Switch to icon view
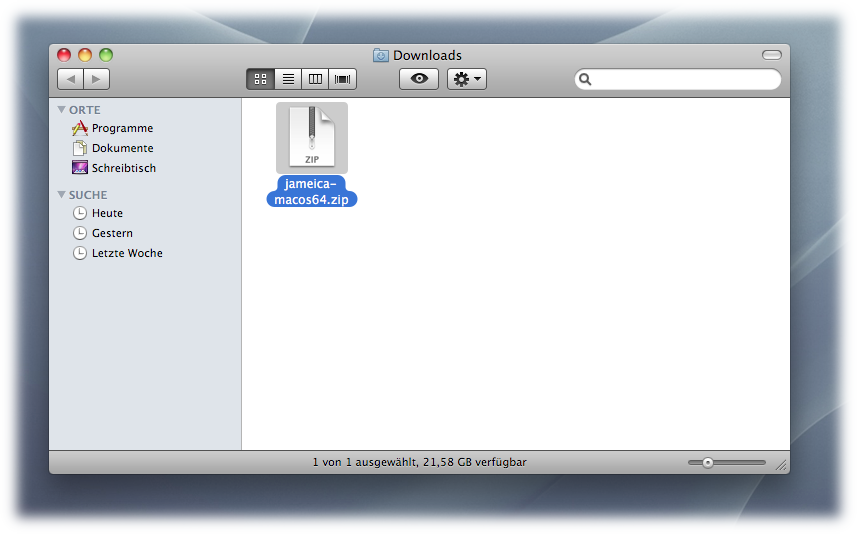Viewport: 857px width, 534px height. [261, 79]
